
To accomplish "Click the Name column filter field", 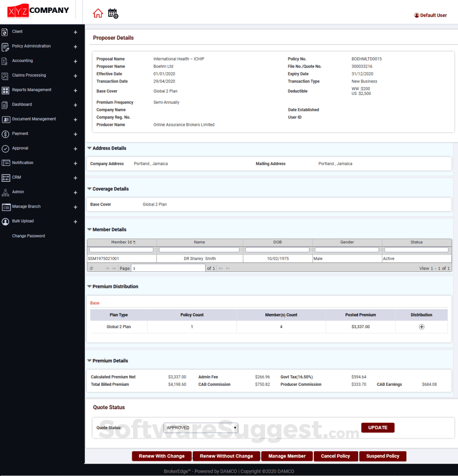I will (199, 250).
